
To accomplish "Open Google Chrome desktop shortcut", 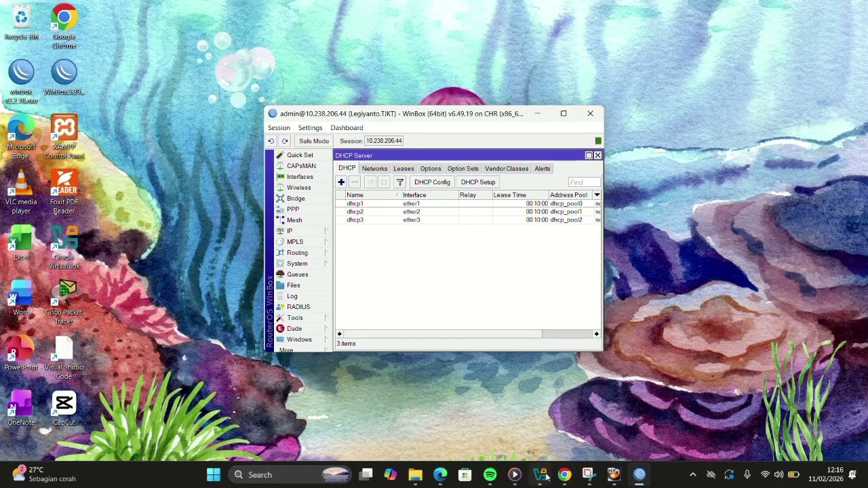I will [64, 26].
